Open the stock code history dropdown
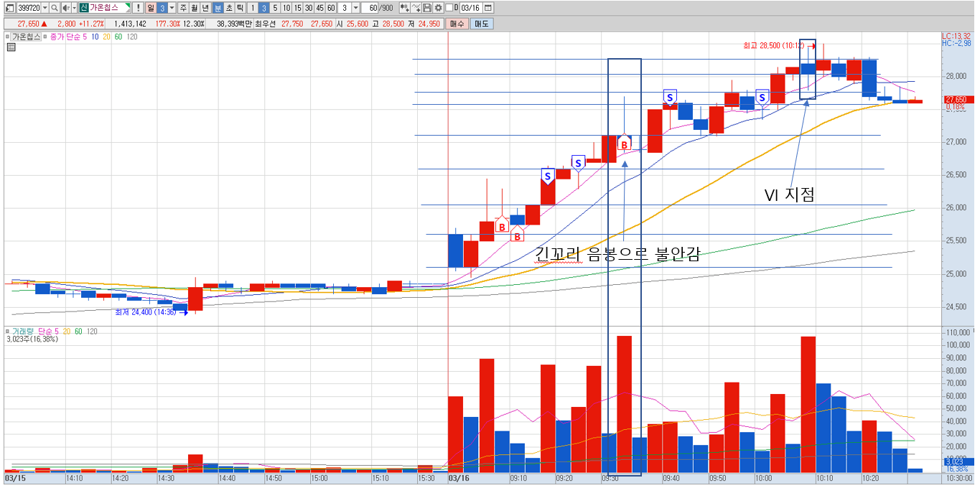 [x=45, y=8]
